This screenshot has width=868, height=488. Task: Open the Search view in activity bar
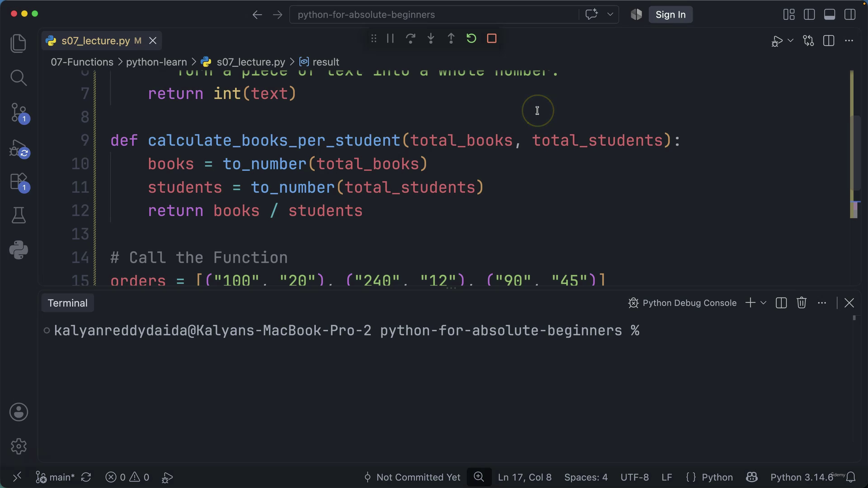click(x=19, y=78)
